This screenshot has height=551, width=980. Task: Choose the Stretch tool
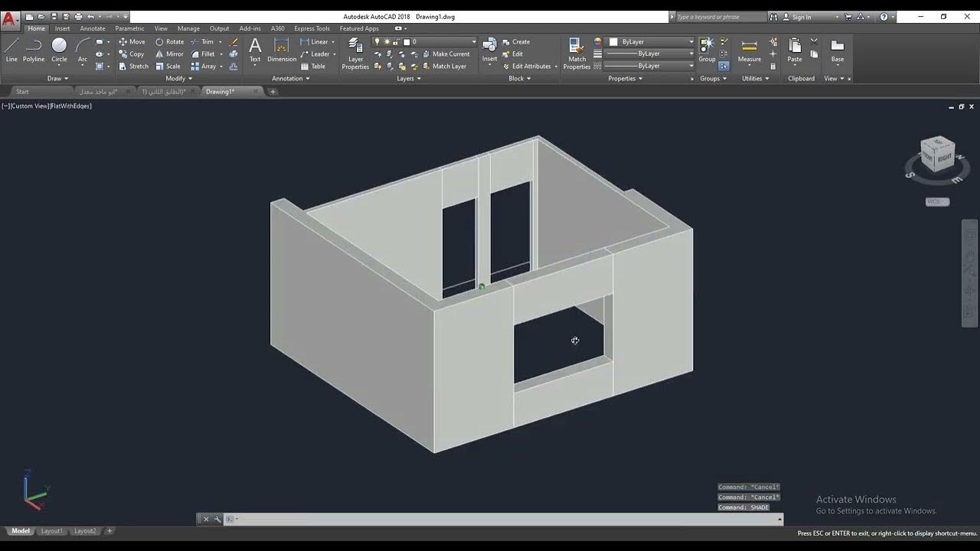(x=133, y=67)
